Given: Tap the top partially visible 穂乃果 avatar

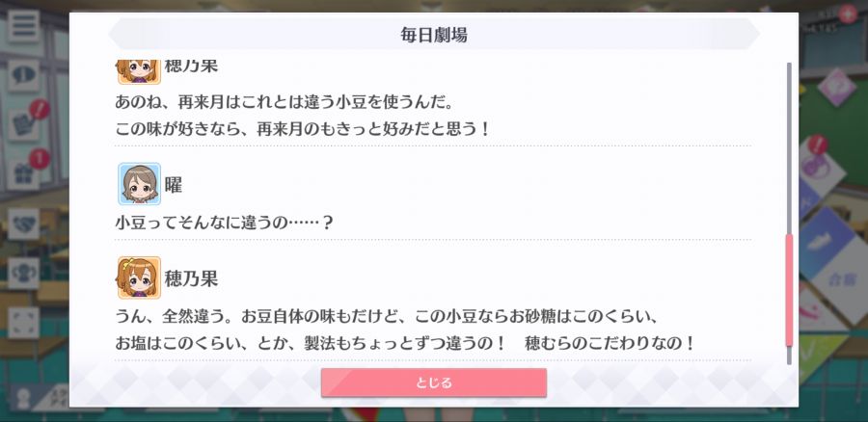Looking at the screenshot, I should 139,72.
